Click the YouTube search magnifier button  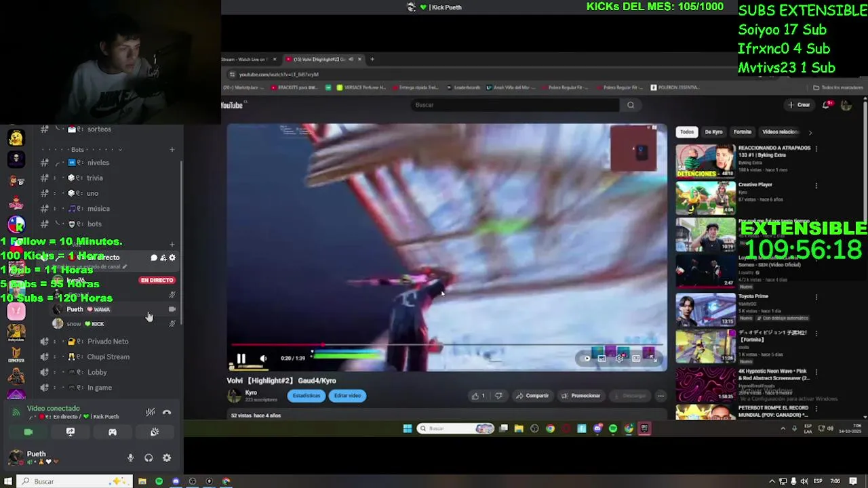click(631, 105)
